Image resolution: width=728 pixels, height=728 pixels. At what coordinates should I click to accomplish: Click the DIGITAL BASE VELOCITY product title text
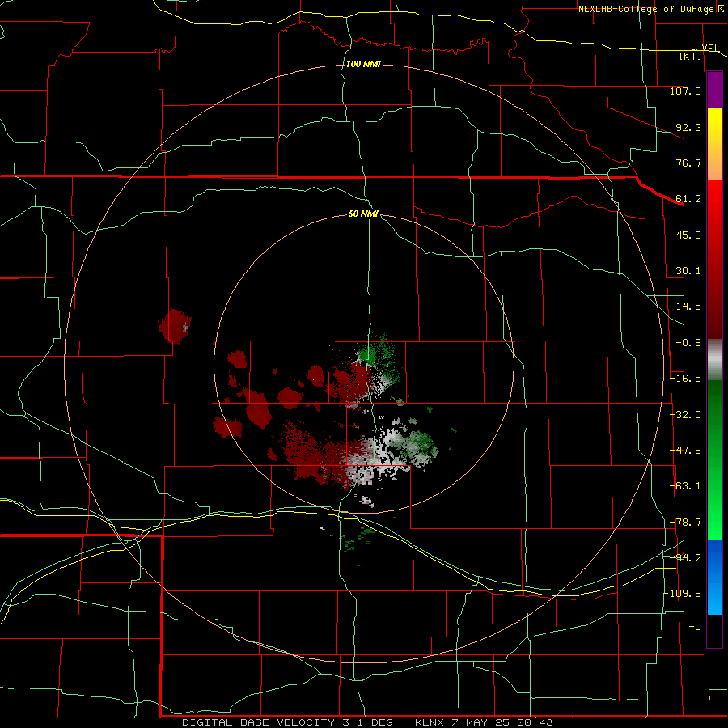(258, 722)
